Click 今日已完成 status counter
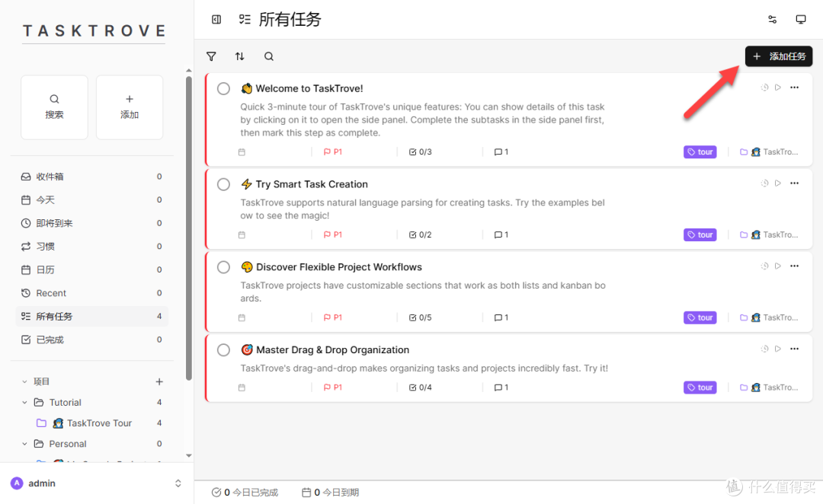Screen dimensions: 823x504 point(245,493)
